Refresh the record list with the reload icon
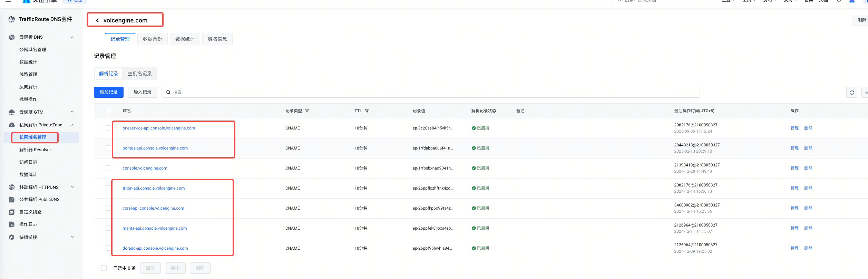The height and width of the screenshot is (279, 868). coord(852,92)
